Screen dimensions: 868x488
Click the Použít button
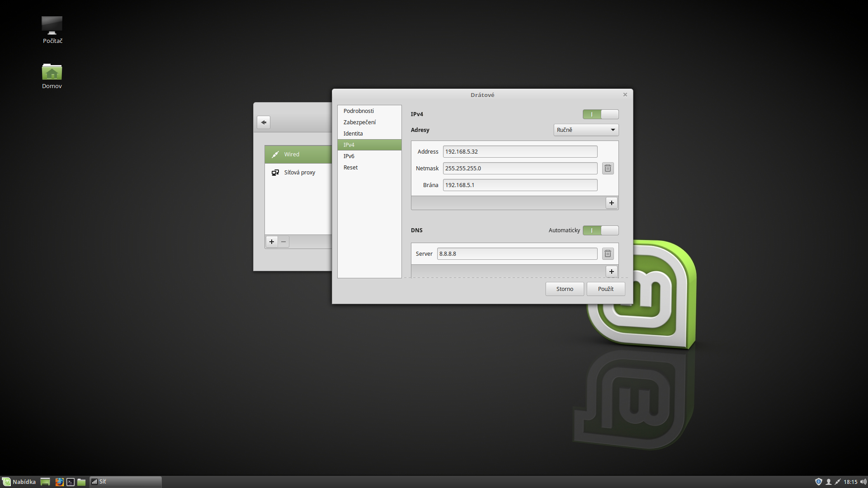[605, 289]
